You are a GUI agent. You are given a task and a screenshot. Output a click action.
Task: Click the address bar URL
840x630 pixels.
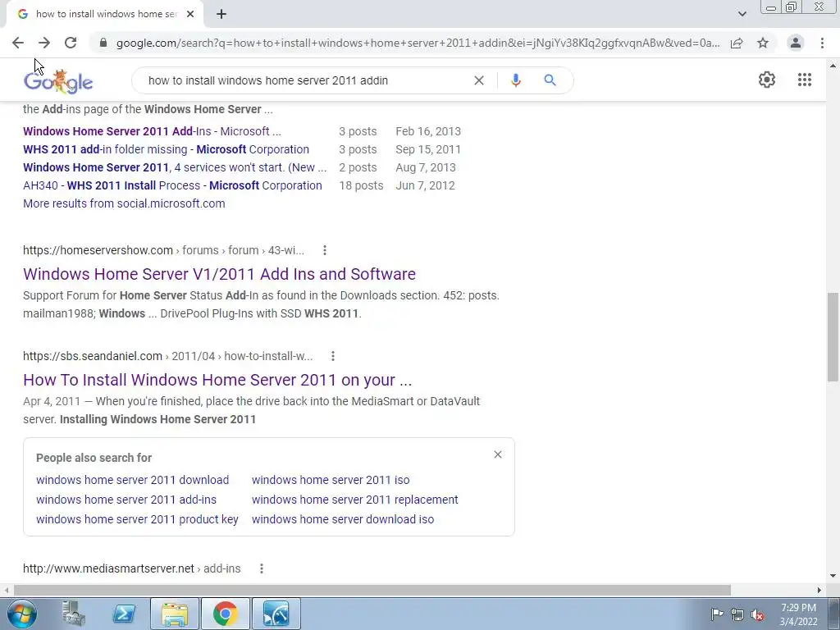(x=418, y=43)
